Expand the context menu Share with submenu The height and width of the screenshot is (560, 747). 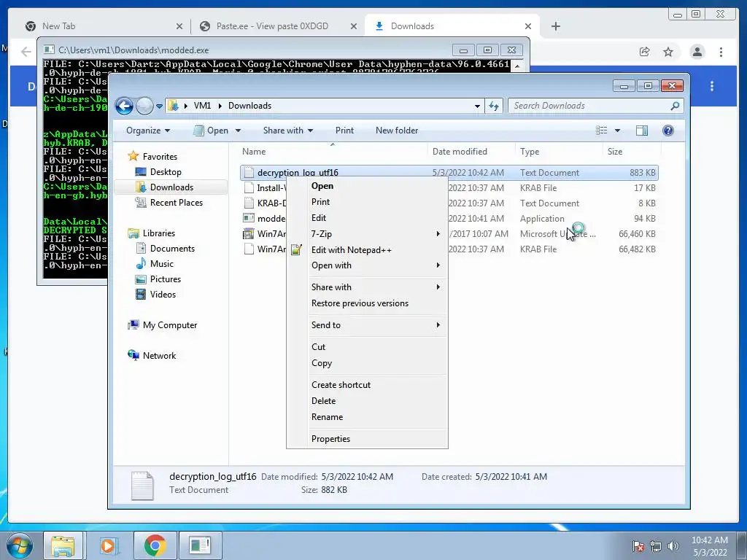coord(367,287)
